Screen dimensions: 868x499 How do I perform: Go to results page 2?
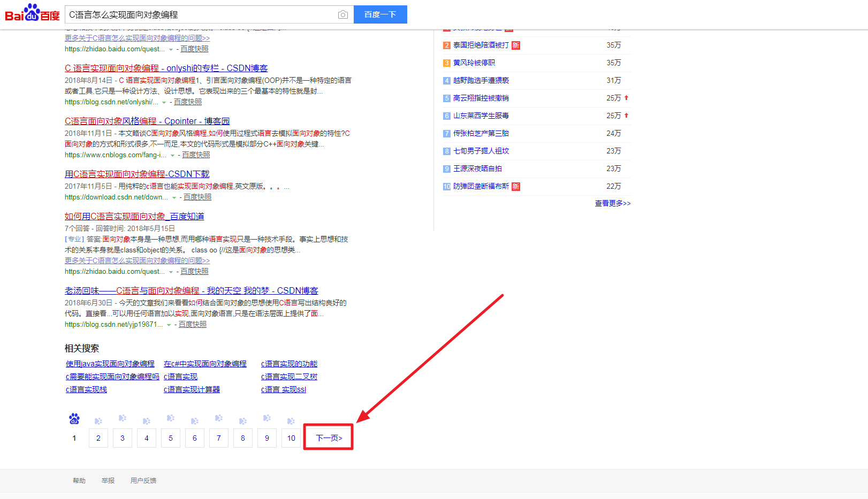coord(98,438)
